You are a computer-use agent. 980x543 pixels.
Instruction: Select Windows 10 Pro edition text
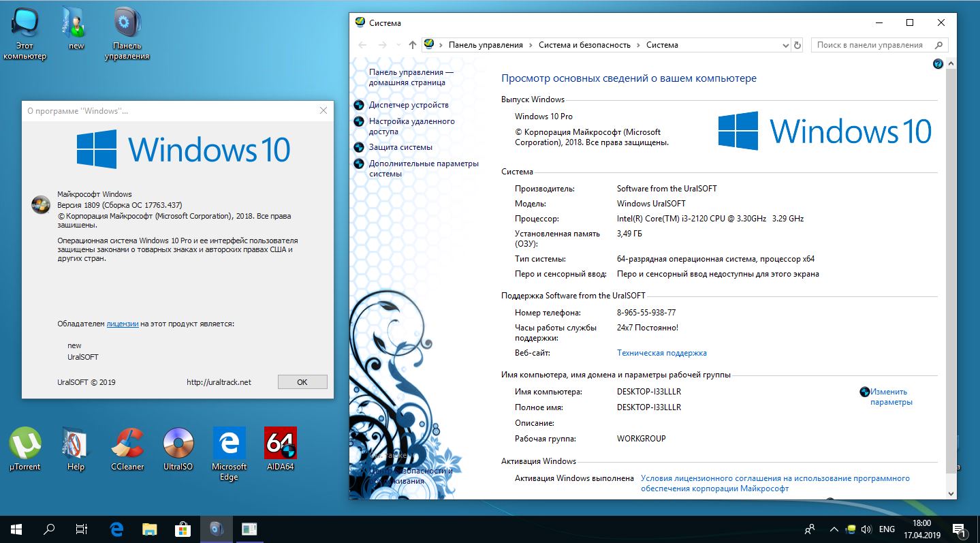coord(543,117)
